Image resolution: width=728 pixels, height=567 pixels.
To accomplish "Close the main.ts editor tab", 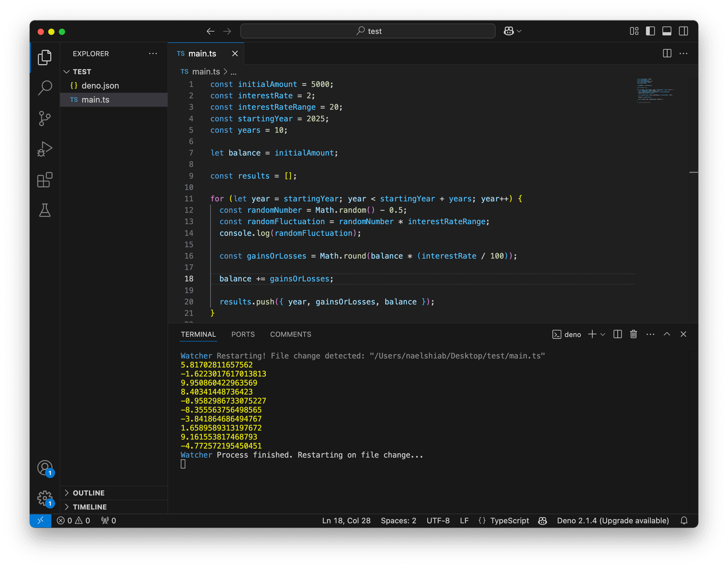I will 235,53.
